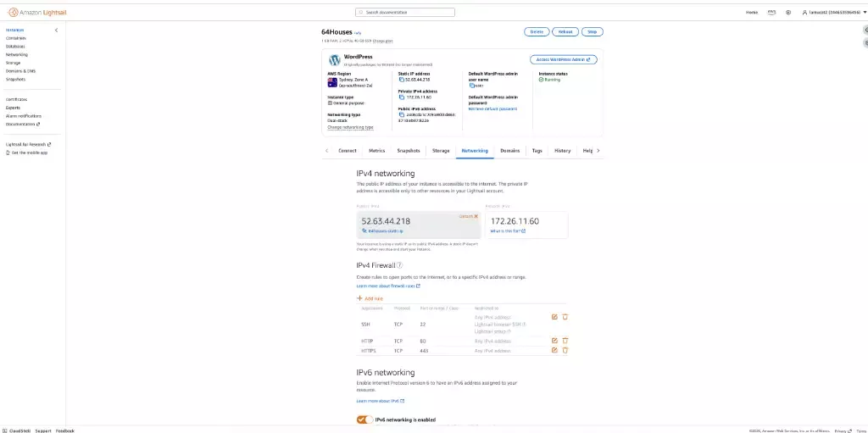This screenshot has height=433, width=868.
Task: Show more tabs with right chevron
Action: coord(598,151)
